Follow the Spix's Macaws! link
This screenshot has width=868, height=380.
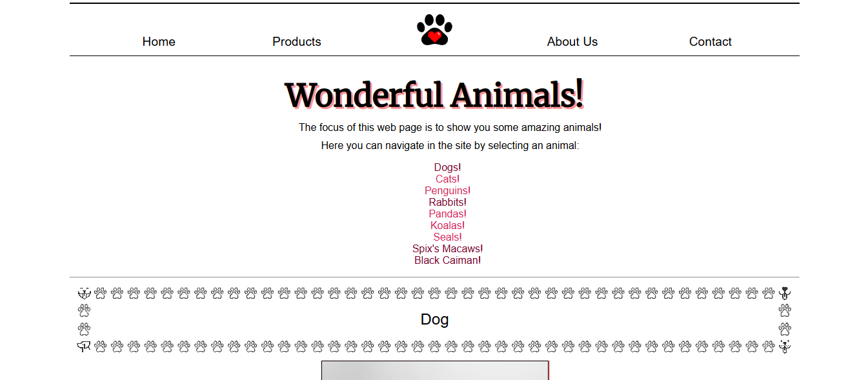[447, 249]
